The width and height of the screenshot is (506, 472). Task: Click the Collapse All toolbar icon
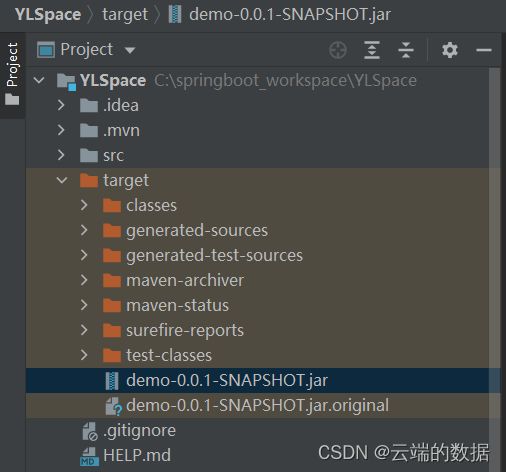tap(406, 50)
